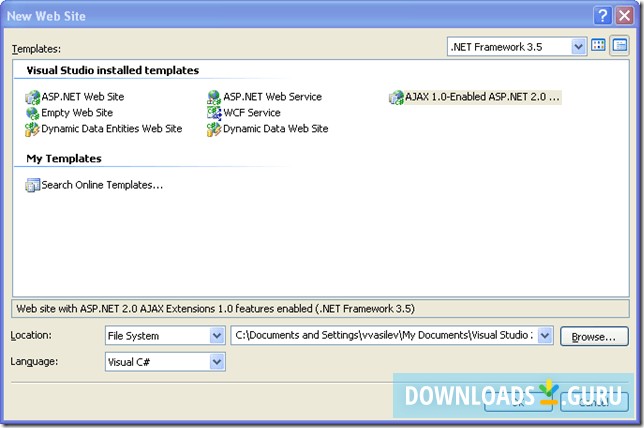644x428 pixels.
Task: Click the 'Dynamic Data Web Site' label
Action: point(276,129)
